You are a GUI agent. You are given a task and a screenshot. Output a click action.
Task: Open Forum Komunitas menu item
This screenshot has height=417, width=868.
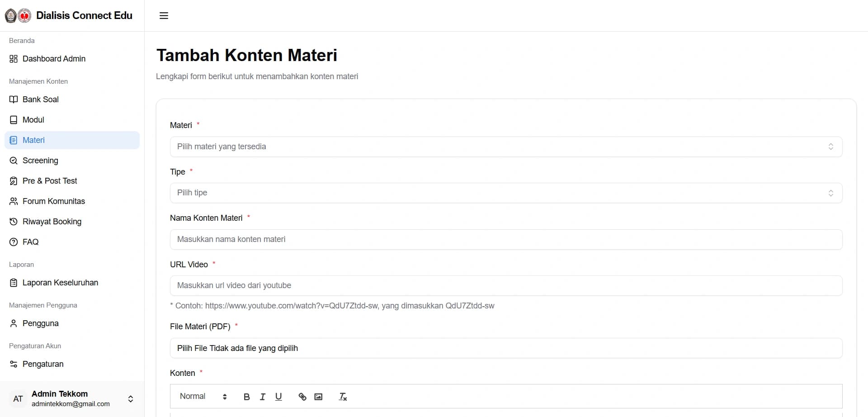click(x=72, y=201)
